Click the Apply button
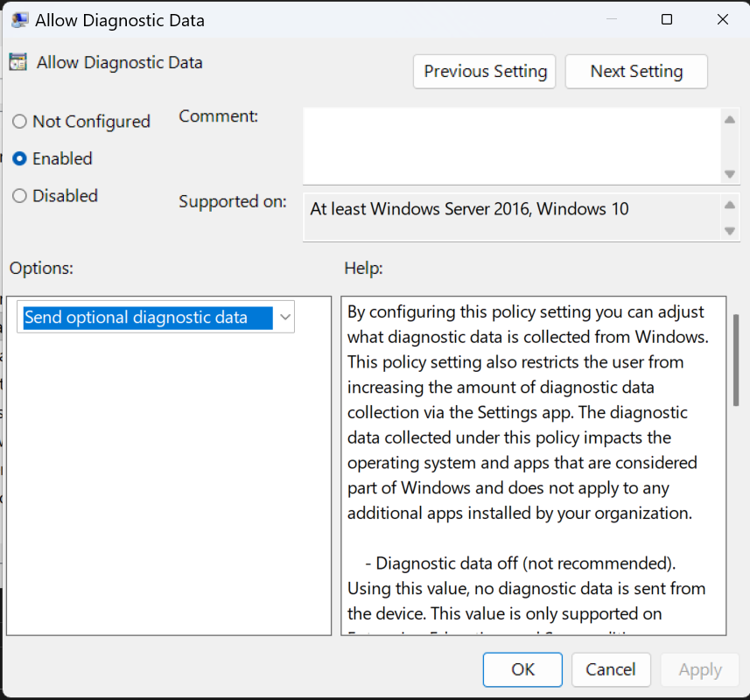The width and height of the screenshot is (750, 700). pos(700,669)
